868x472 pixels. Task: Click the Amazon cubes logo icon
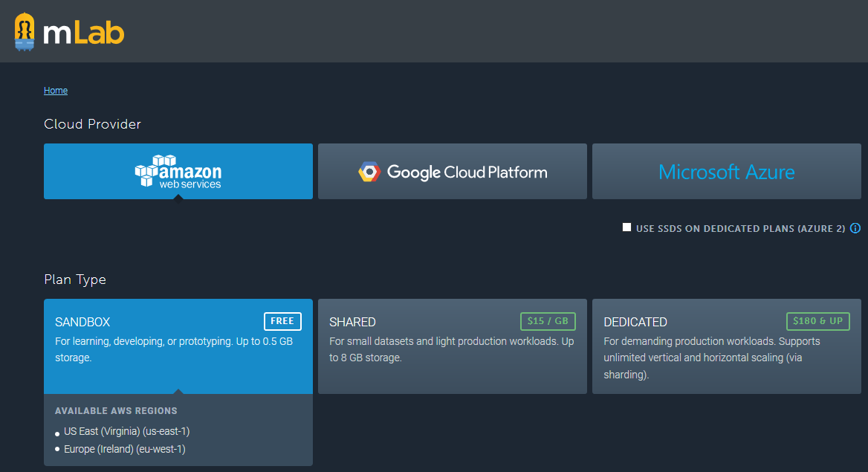(x=155, y=171)
